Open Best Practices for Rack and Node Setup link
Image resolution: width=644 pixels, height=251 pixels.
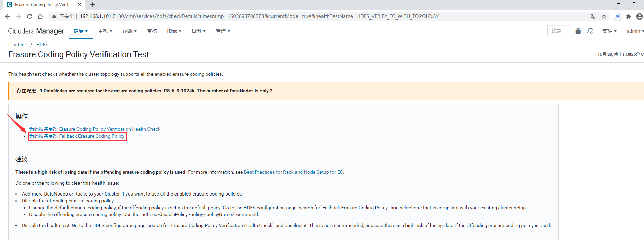click(293, 172)
